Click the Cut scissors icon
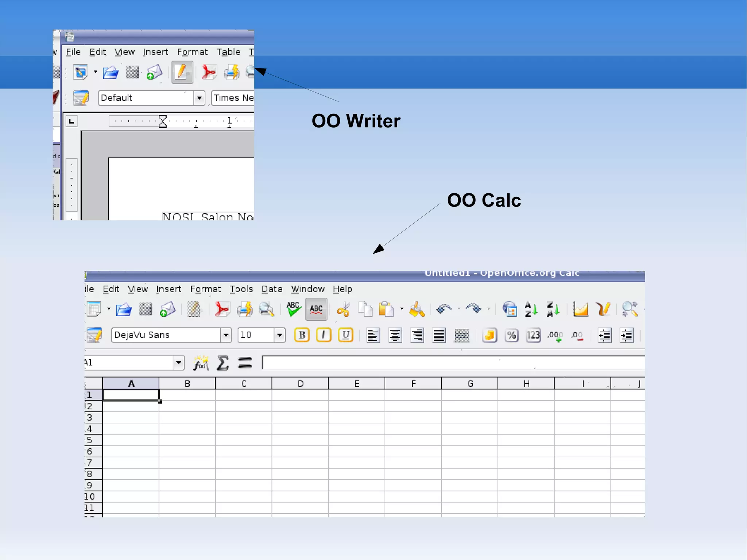Screen dimensions: 747x560 tap(344, 309)
